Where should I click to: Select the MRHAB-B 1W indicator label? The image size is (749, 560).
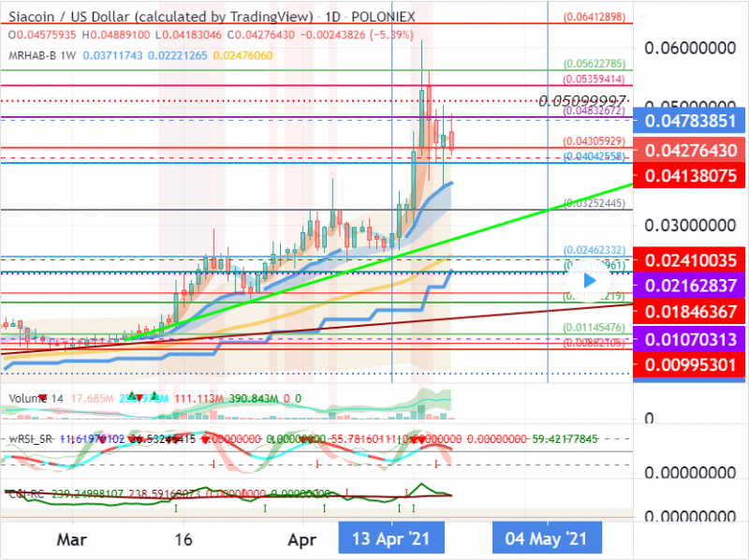tap(42, 56)
